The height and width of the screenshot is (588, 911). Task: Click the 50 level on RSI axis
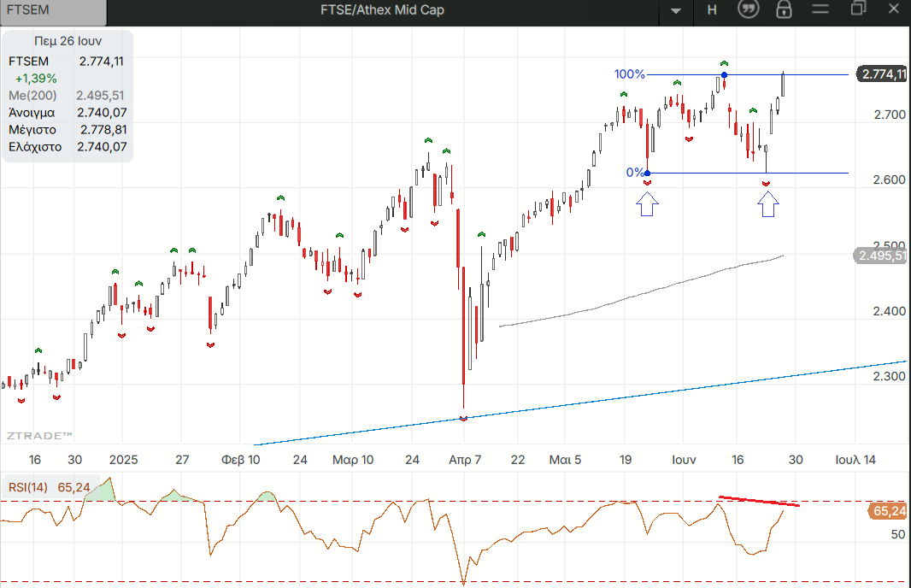pyautogui.click(x=897, y=534)
